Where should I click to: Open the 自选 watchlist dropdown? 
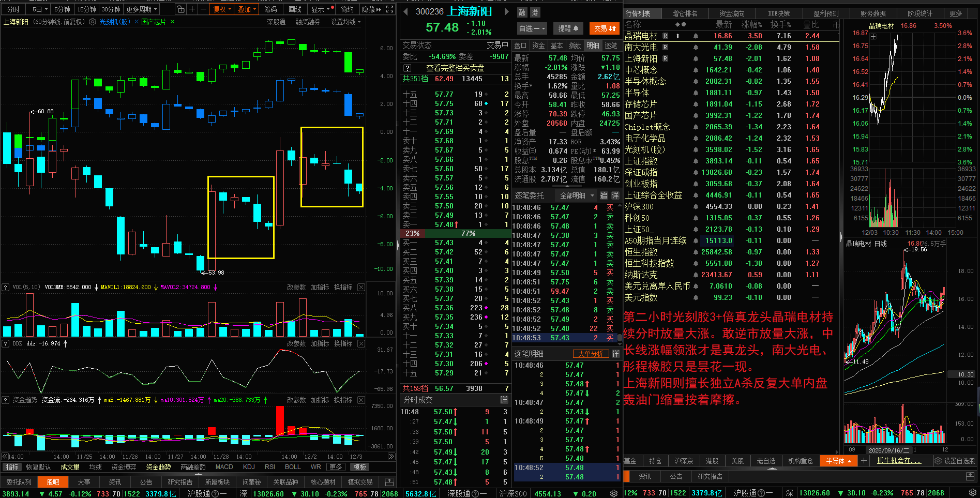pos(532,28)
